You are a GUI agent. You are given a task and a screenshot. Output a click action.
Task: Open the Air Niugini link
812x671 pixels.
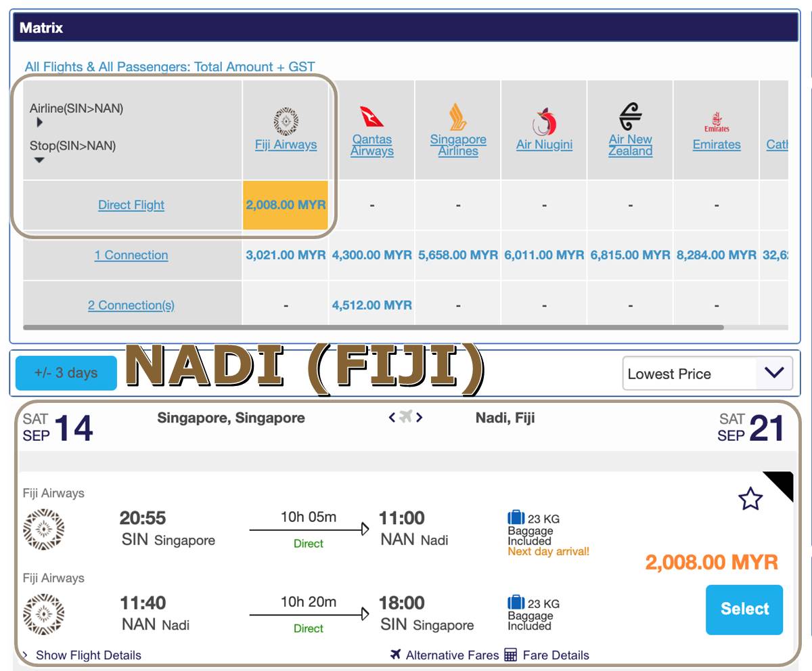click(544, 144)
